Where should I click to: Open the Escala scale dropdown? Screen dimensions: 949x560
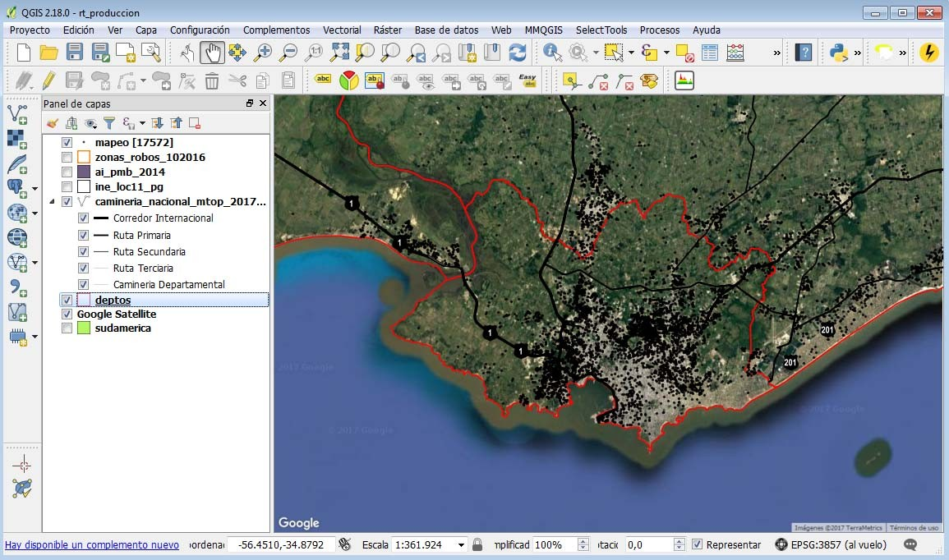tap(461, 544)
